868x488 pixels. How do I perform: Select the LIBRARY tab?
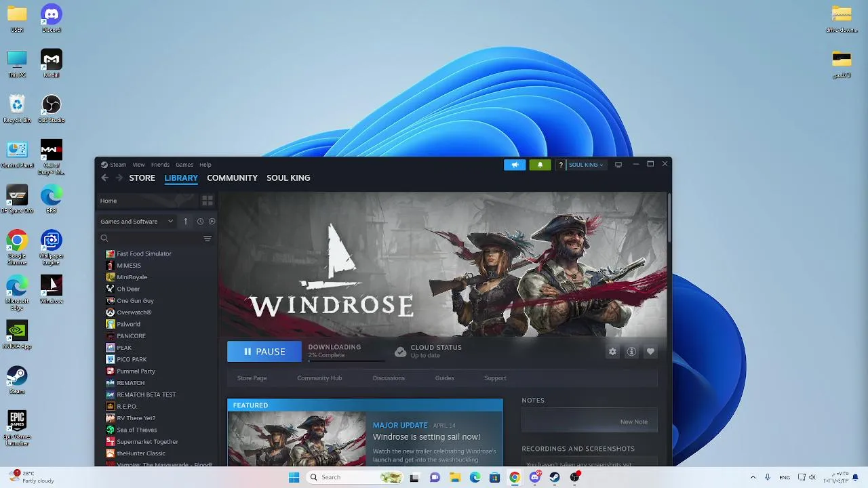pos(181,178)
